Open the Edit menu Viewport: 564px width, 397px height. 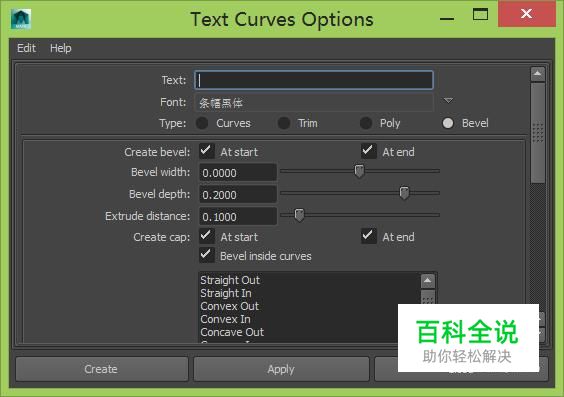(x=26, y=48)
